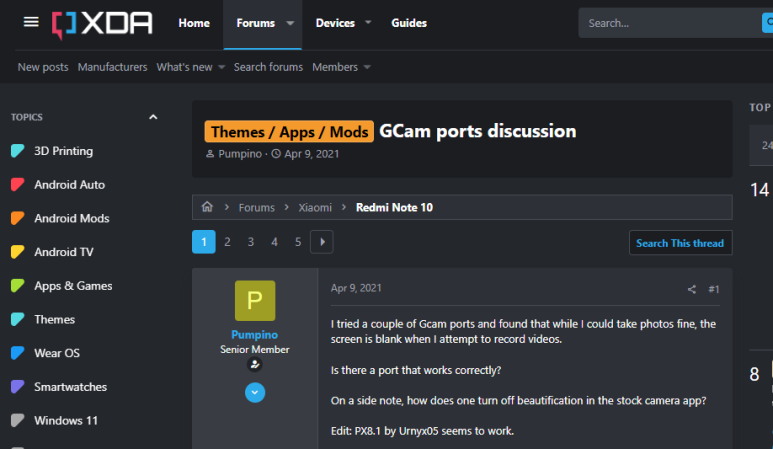
Task: Open the Windows 11 topic
Action: [66, 420]
